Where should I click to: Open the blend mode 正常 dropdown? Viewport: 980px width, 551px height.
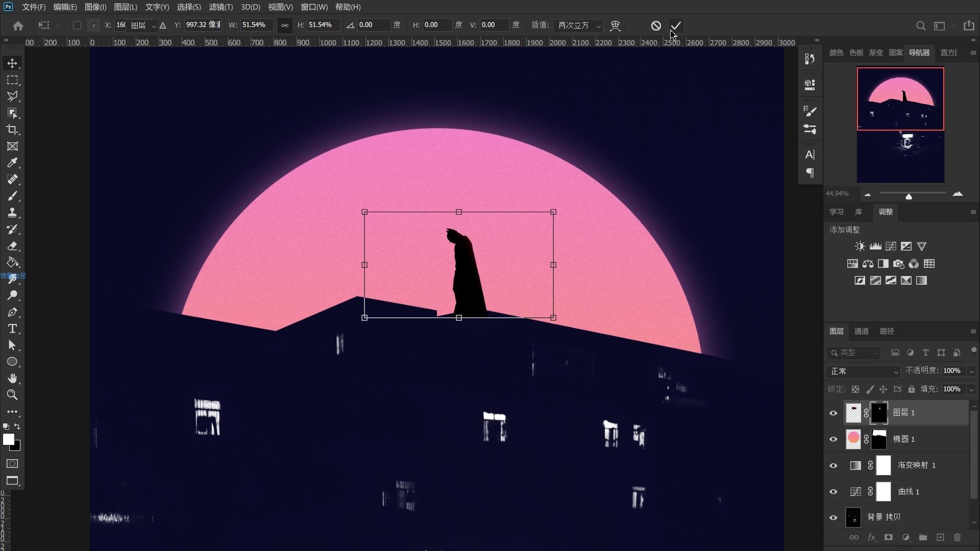tap(863, 371)
